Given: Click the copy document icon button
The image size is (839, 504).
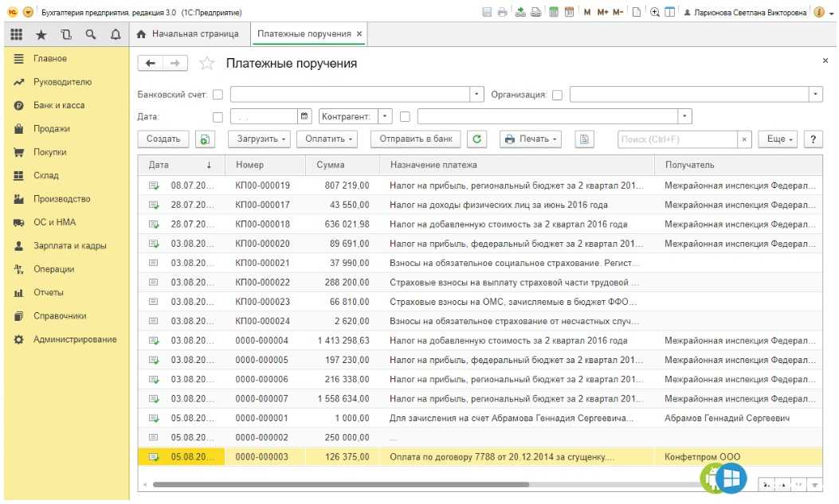Looking at the screenshot, I should (x=205, y=139).
